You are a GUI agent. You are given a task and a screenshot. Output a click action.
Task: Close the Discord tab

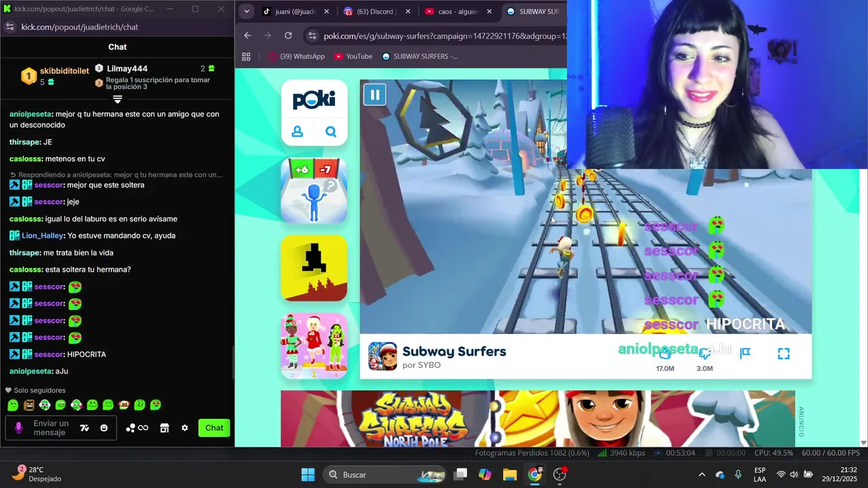pyautogui.click(x=410, y=12)
